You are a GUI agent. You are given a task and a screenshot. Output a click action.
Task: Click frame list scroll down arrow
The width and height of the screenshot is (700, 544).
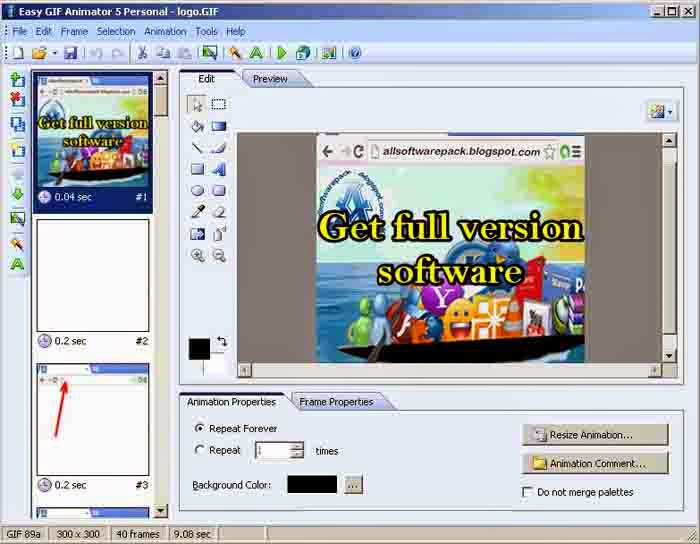(161, 511)
